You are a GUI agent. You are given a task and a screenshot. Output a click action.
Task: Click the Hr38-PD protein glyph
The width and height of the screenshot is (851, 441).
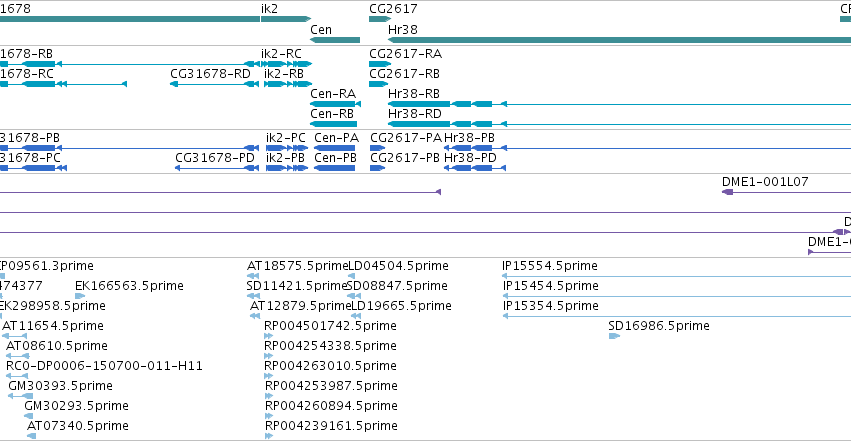pyautogui.click(x=475, y=168)
